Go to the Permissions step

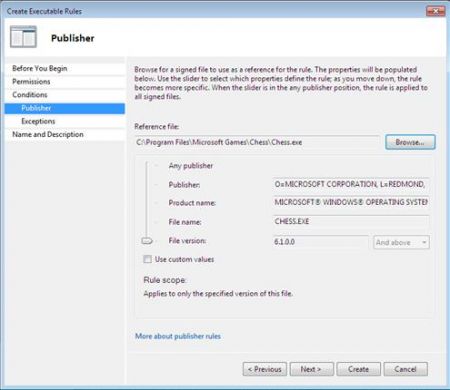[x=65, y=82]
